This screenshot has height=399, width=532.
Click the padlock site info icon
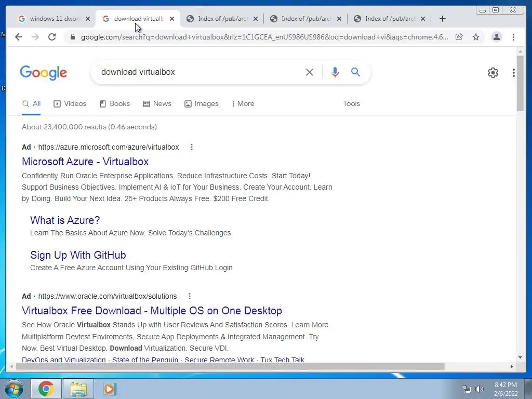pos(72,37)
